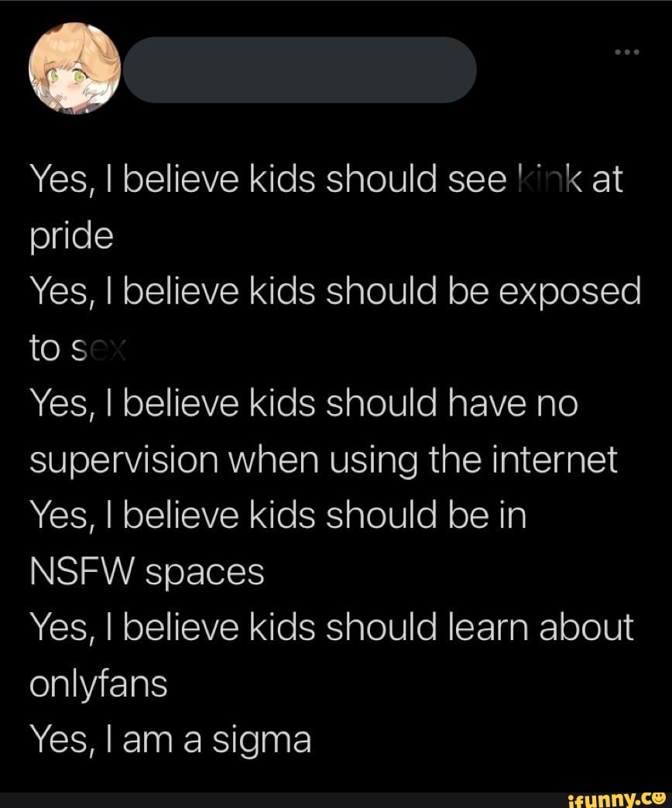
Task: Tap the word "spaces" after NSFW
Action: [x=204, y=573]
